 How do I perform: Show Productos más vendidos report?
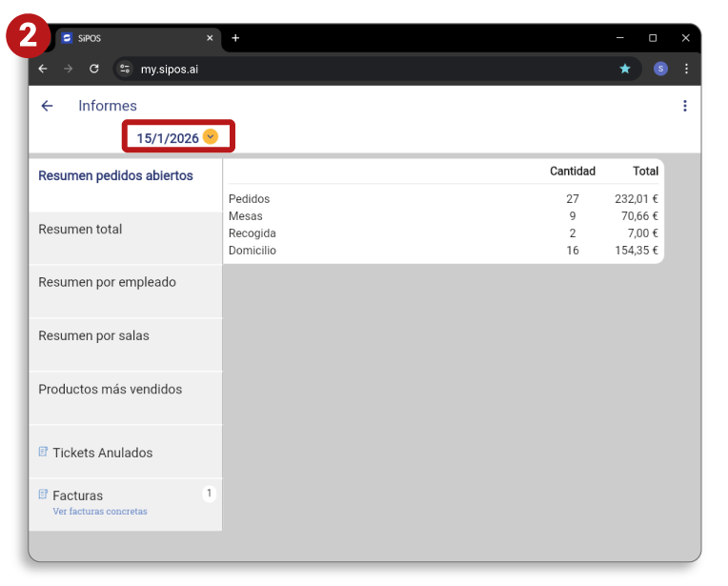click(x=110, y=390)
